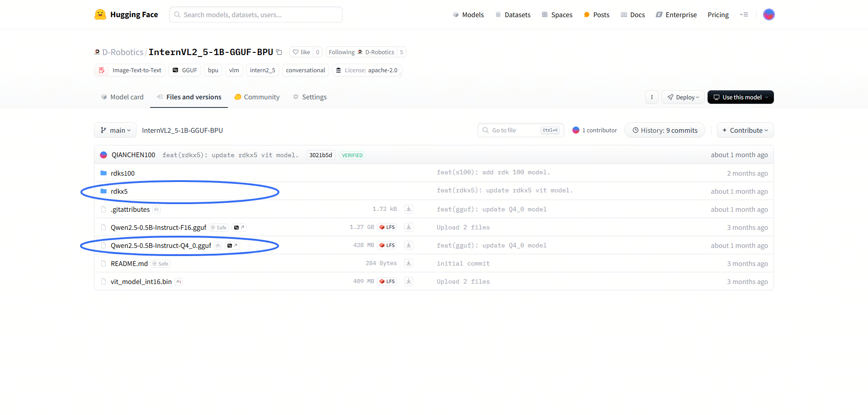Open the Deploy dropdown
The width and height of the screenshot is (868, 415).
click(683, 97)
